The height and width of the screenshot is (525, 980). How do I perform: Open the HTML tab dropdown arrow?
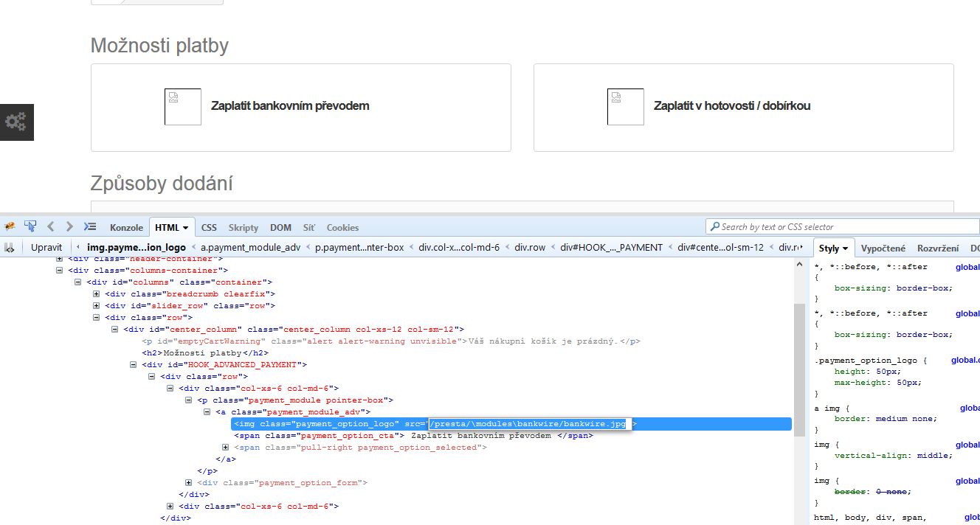pos(185,228)
